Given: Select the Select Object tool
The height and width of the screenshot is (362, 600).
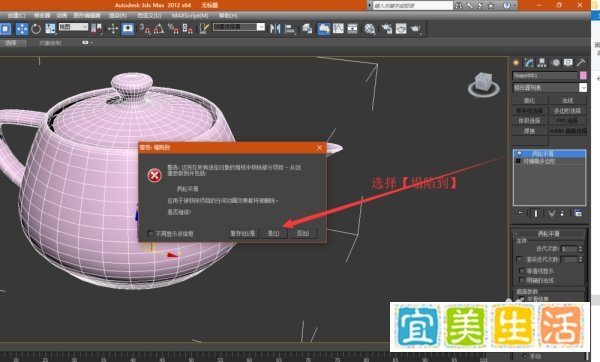Looking at the screenshot, I should [5, 29].
